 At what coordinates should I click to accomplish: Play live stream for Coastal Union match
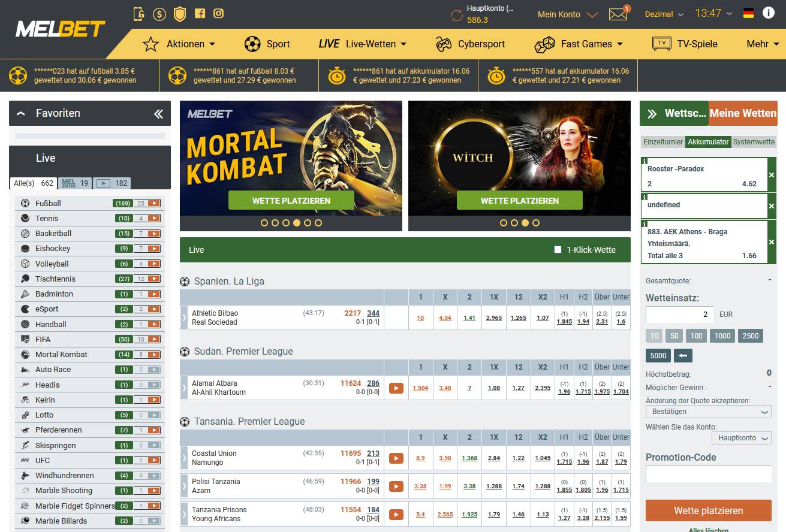click(x=396, y=458)
